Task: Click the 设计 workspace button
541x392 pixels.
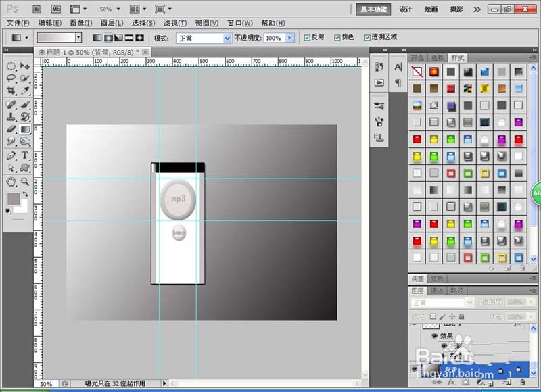Action: [x=405, y=9]
